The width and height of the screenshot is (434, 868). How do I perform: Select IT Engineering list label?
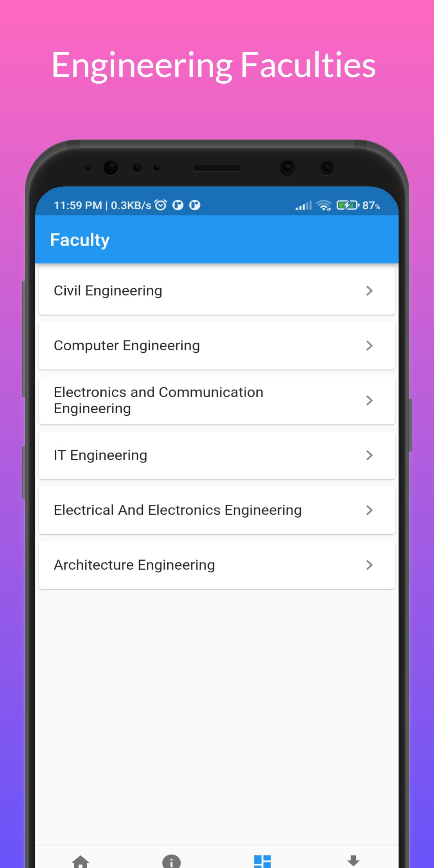pos(100,456)
